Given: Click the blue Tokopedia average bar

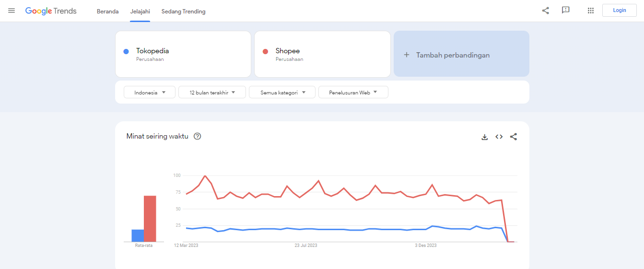Looking at the screenshot, I should (138, 235).
